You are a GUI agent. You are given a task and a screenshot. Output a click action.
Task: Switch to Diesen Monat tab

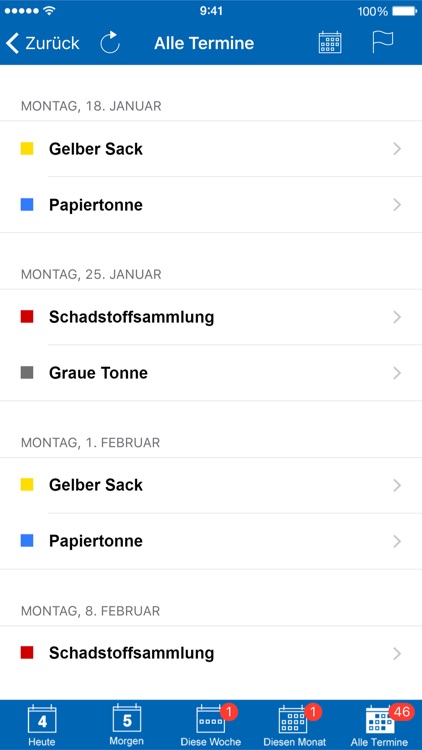[x=295, y=725]
